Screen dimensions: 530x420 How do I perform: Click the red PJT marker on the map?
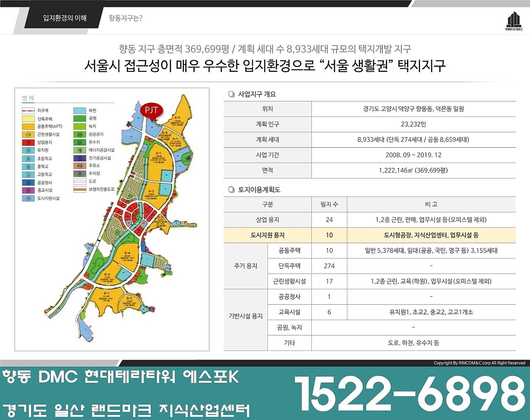point(151,110)
